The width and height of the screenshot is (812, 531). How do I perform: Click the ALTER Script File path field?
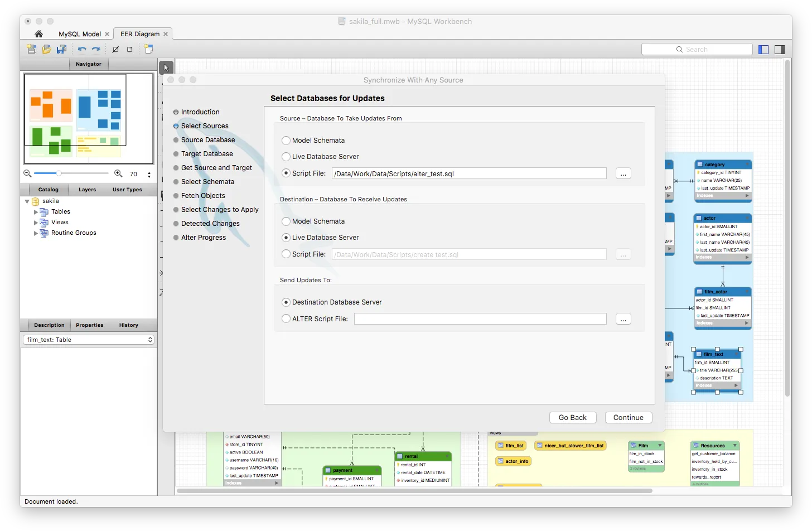[x=480, y=319]
